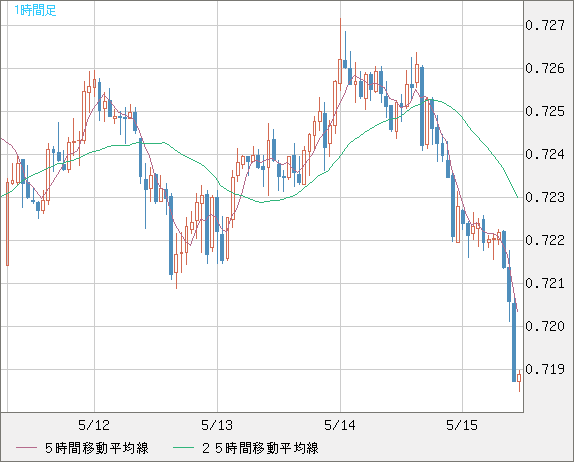Click the 5/13 date axis label

click(217, 425)
